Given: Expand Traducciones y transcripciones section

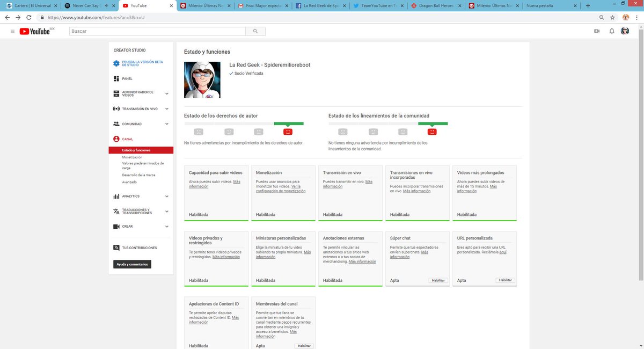Looking at the screenshot, I should [x=167, y=211].
